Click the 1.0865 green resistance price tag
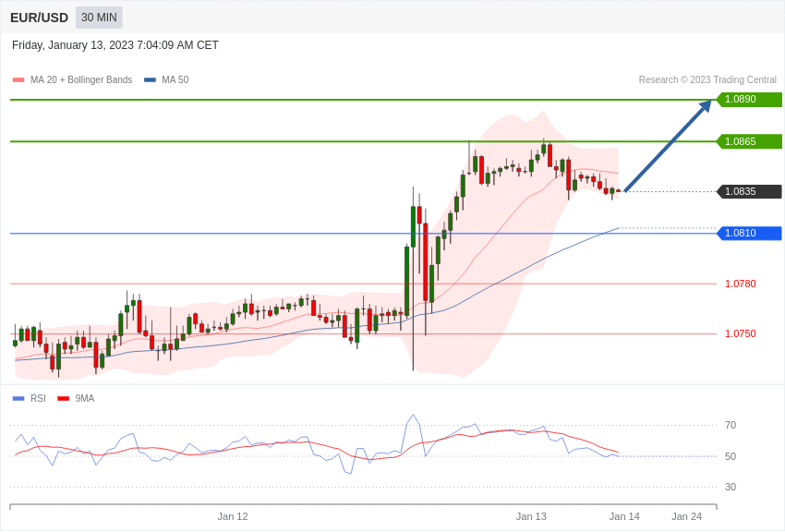The image size is (785, 532). pyautogui.click(x=750, y=141)
